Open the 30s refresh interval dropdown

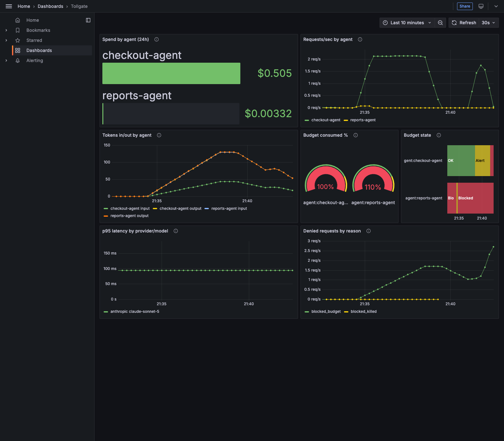(489, 23)
